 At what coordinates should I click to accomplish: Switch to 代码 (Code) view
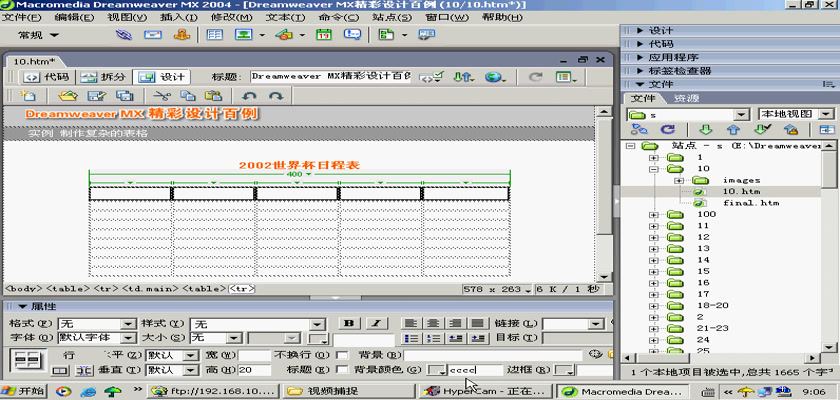[x=47, y=77]
